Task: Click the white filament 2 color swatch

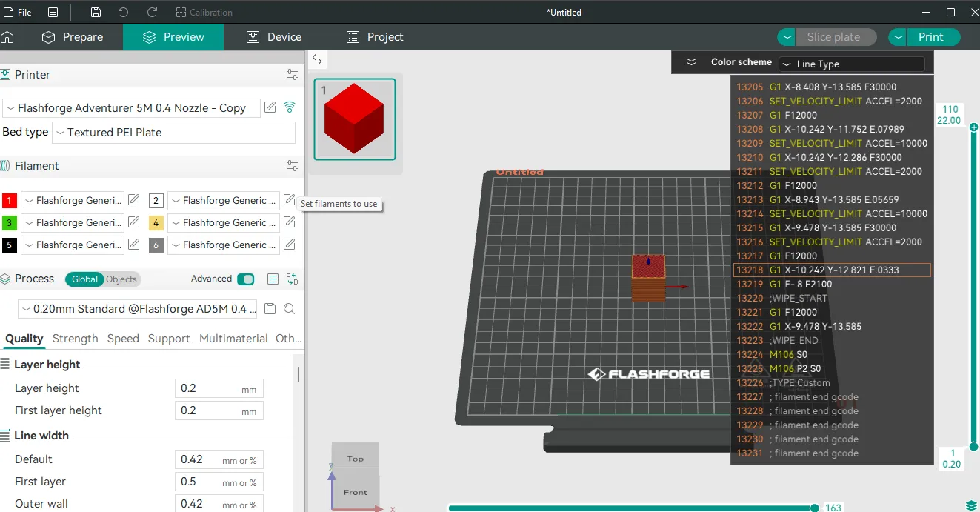Action: [156, 201]
